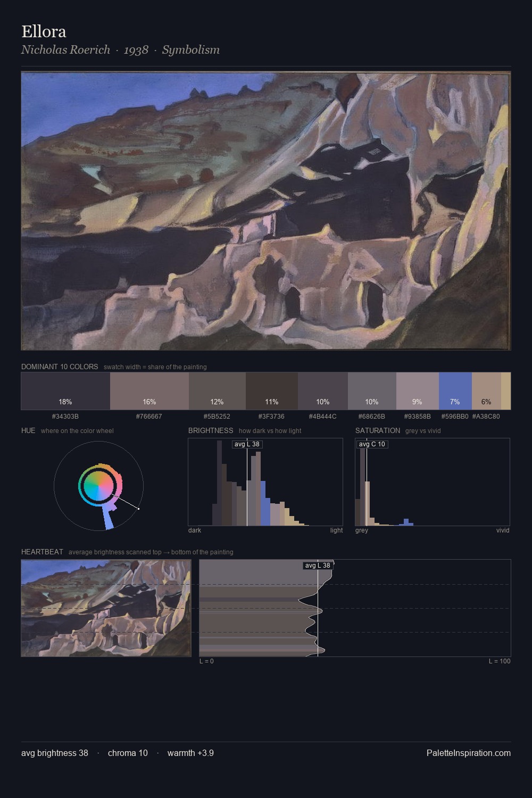Image resolution: width=532 pixels, height=798 pixels.
Task: Click the #68626B grey swatch
Action: [372, 391]
